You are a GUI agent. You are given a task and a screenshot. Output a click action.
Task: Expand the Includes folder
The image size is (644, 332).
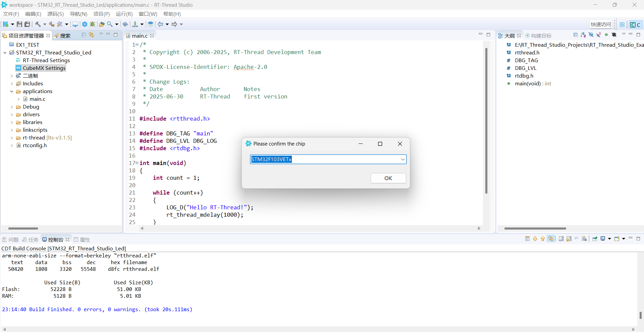(12, 84)
